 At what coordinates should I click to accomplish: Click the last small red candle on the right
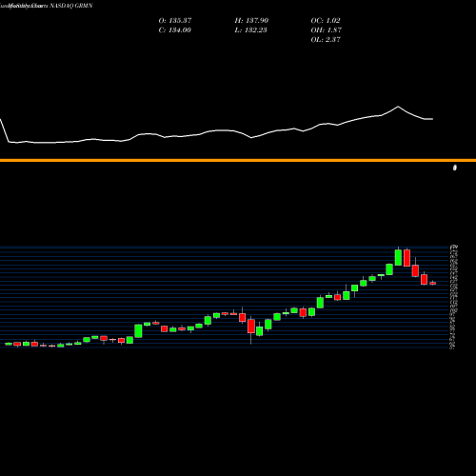(x=433, y=283)
